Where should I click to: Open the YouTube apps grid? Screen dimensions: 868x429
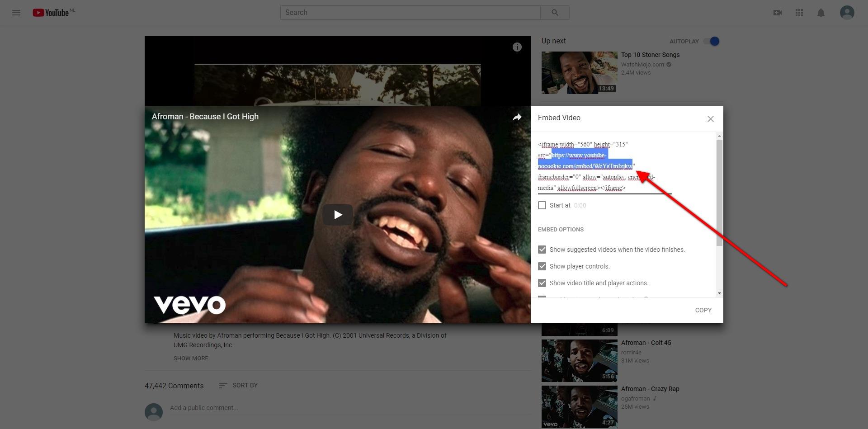[x=799, y=13]
